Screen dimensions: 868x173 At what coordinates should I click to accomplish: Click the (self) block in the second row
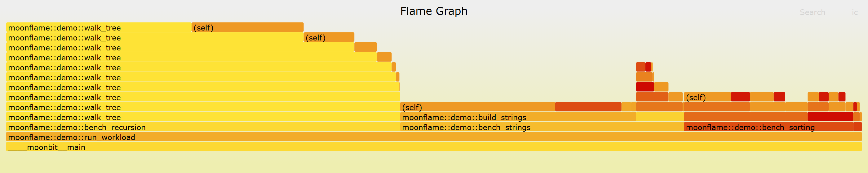(329, 37)
